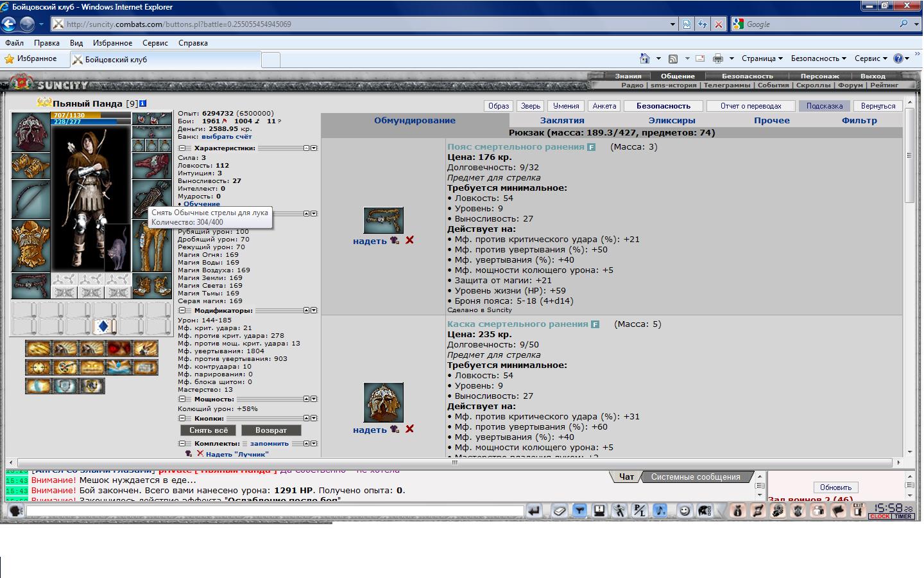Switch to the Заклятия tab
The width and height of the screenshot is (924, 578).
[x=562, y=120]
